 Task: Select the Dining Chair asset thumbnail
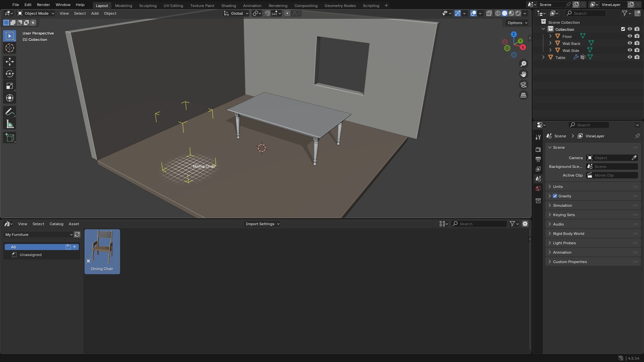[x=102, y=252]
